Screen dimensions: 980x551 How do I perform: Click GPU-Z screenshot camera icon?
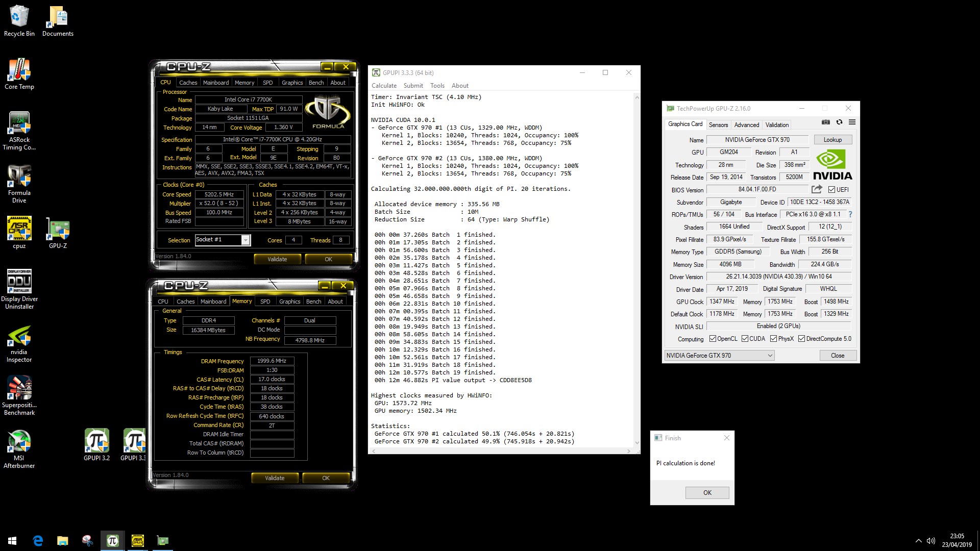[x=826, y=122]
